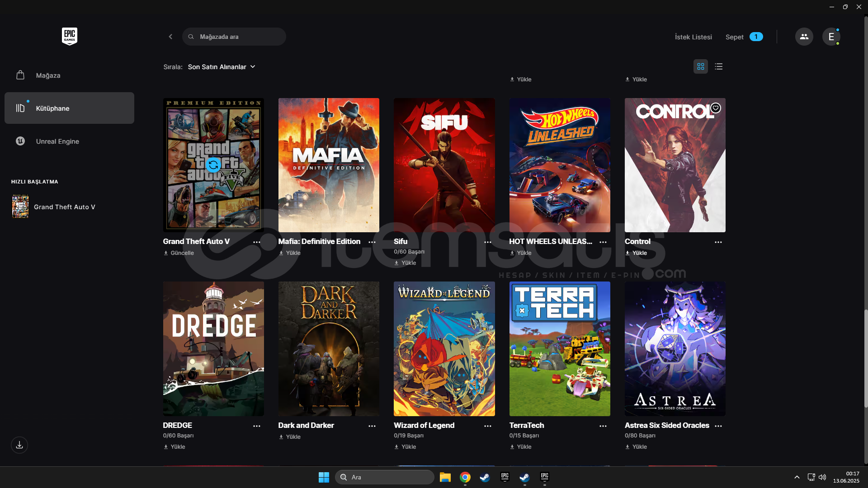The height and width of the screenshot is (488, 868).
Task: Open the DREDGE cover art
Action: pos(213,348)
